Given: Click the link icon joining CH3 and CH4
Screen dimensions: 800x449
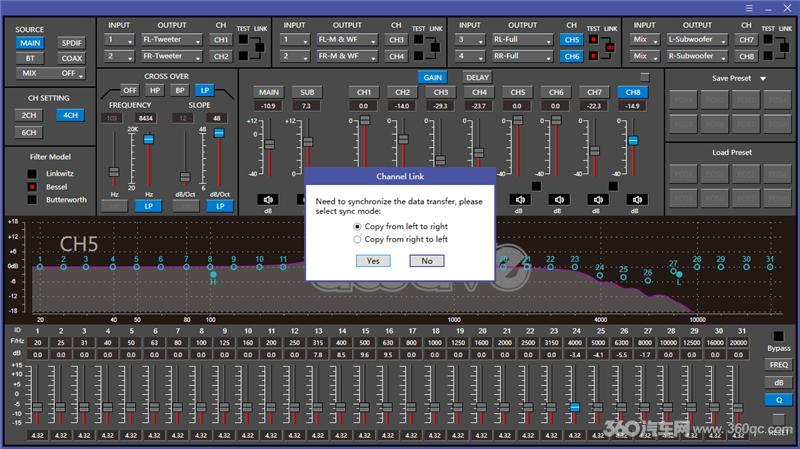Looking at the screenshot, I should click(x=435, y=47).
